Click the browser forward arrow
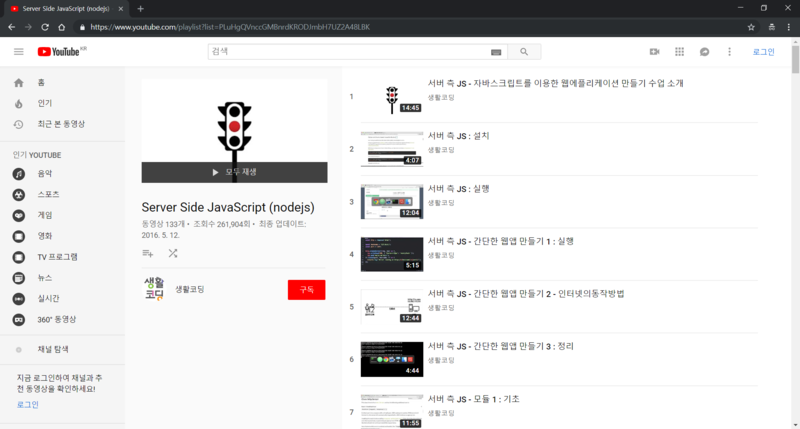Viewport: 800px width, 429px height. click(x=29, y=27)
